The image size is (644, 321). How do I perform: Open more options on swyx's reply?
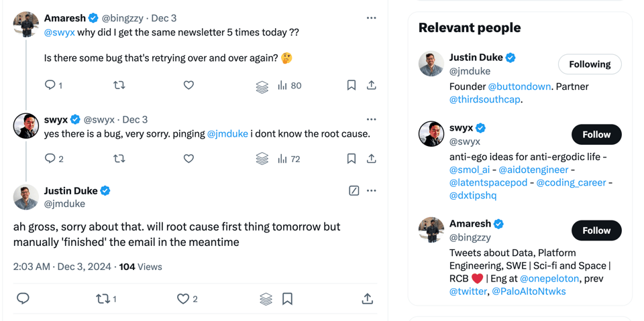pyautogui.click(x=371, y=119)
